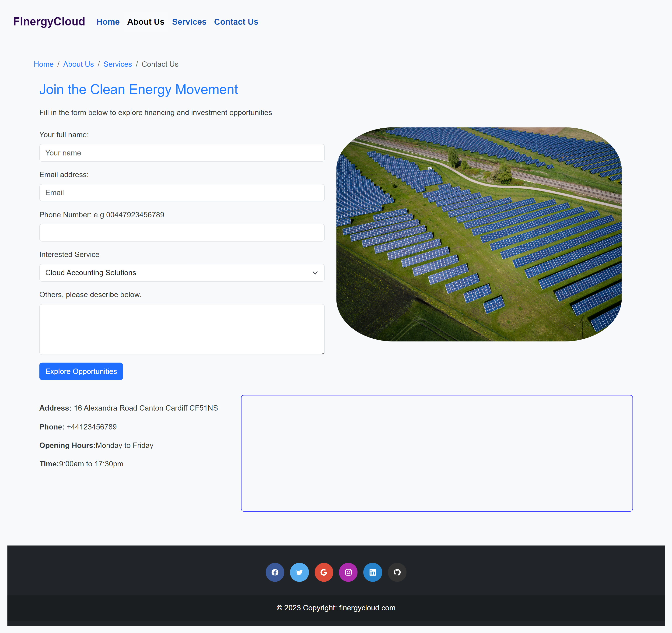
Task: Open the GitHub footer icon
Action: tap(397, 572)
